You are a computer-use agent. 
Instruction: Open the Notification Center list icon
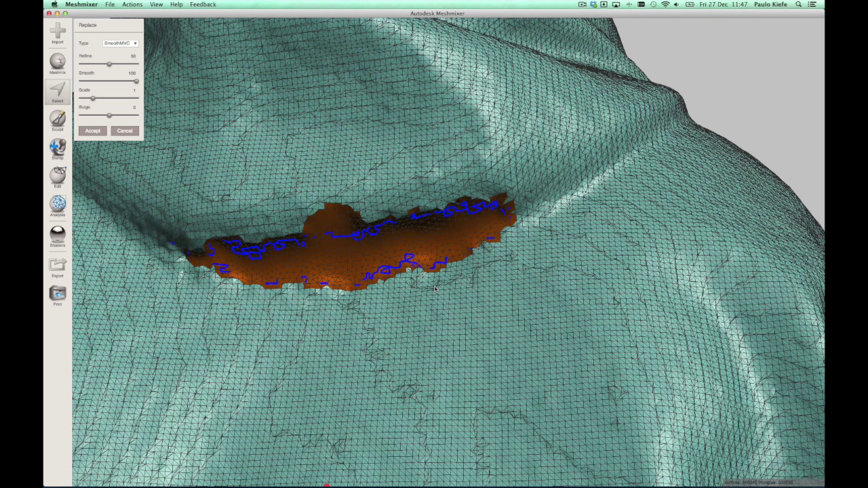(x=812, y=4)
